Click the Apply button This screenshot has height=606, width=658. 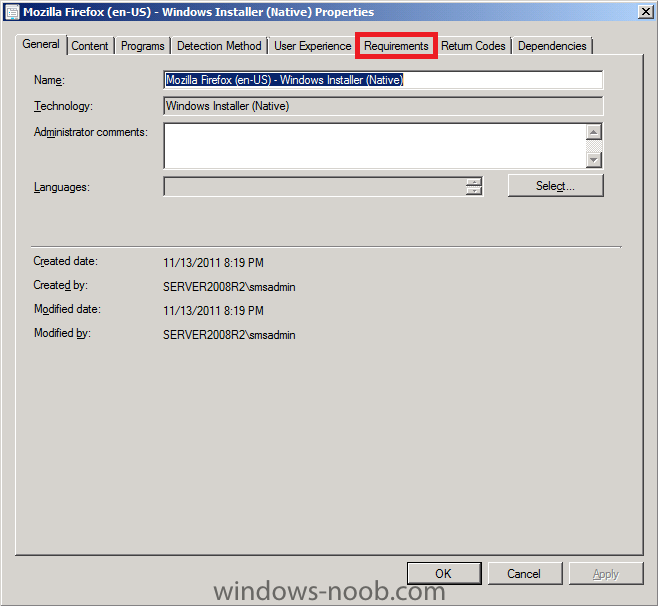pyautogui.click(x=606, y=573)
